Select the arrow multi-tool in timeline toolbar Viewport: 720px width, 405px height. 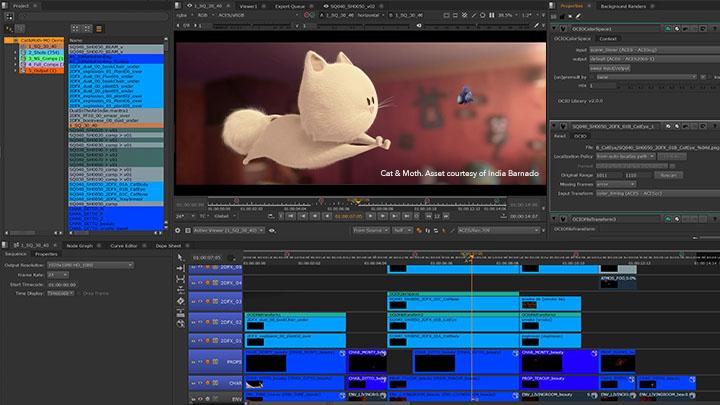180,257
